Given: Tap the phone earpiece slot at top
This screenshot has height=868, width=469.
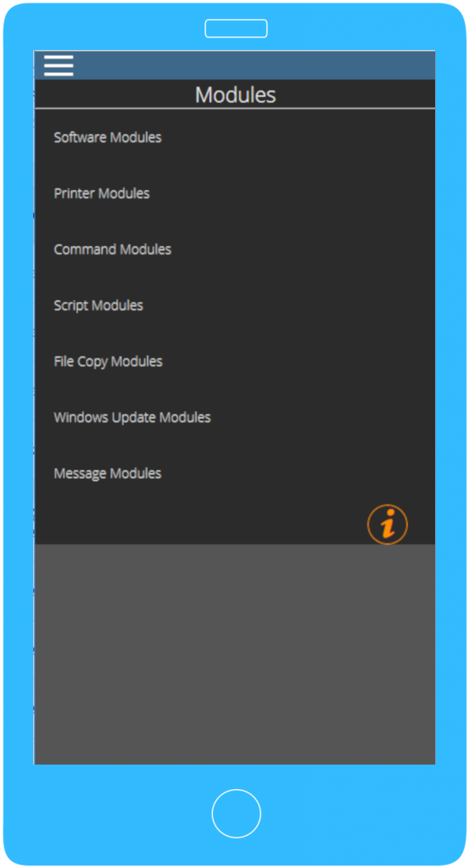Looking at the screenshot, I should pyautogui.click(x=236, y=28).
